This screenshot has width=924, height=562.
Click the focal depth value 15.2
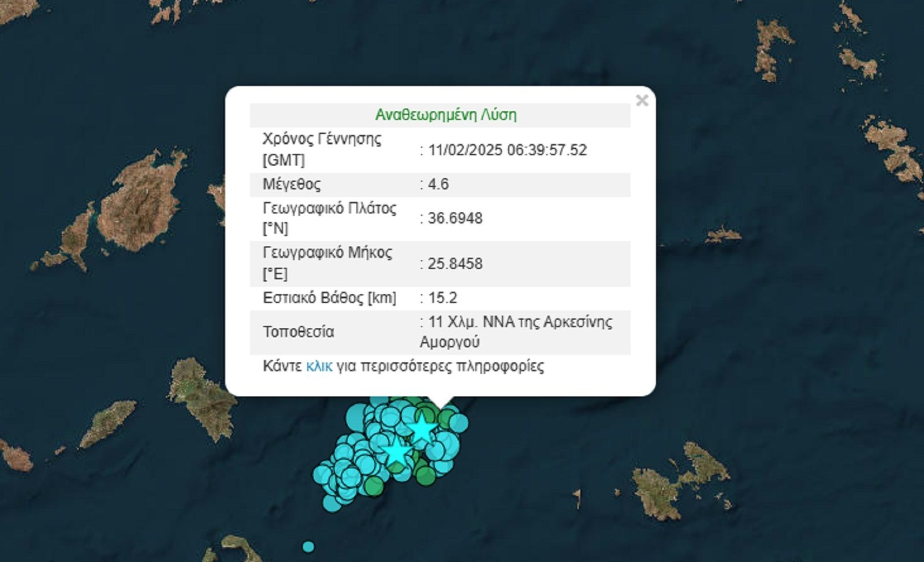coord(442,298)
